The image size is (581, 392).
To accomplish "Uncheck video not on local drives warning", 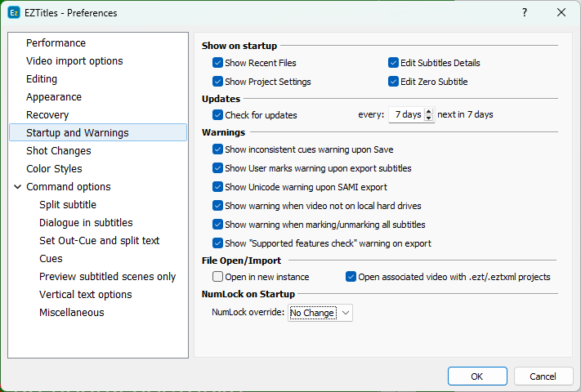I will 217,206.
